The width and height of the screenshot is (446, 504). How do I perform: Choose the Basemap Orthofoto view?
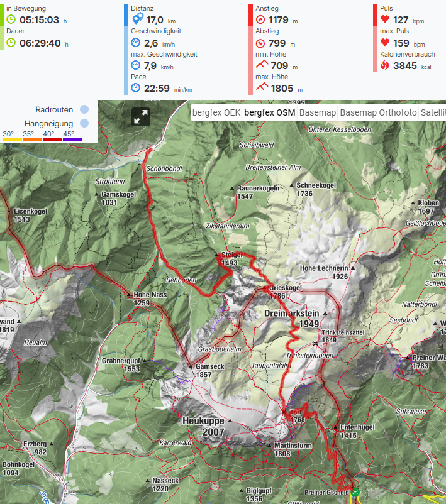(x=378, y=112)
